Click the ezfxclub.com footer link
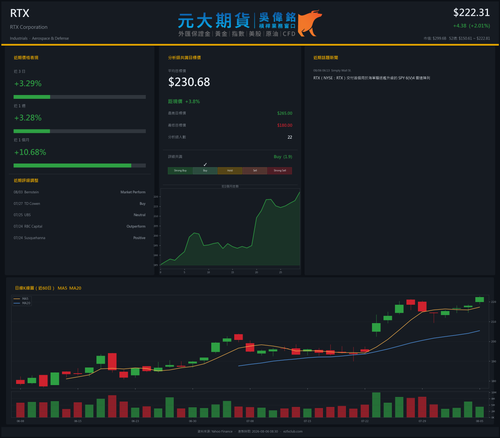 [x=293, y=431]
